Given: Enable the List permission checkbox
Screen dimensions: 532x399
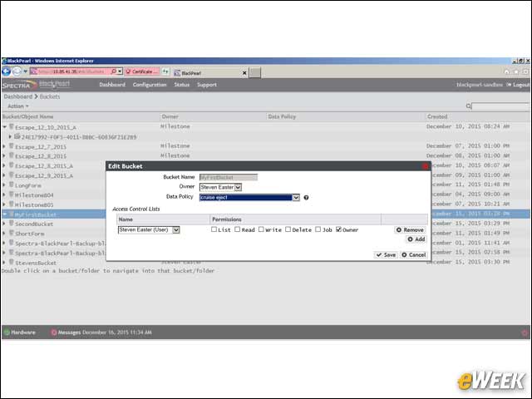Looking at the screenshot, I should point(214,229).
